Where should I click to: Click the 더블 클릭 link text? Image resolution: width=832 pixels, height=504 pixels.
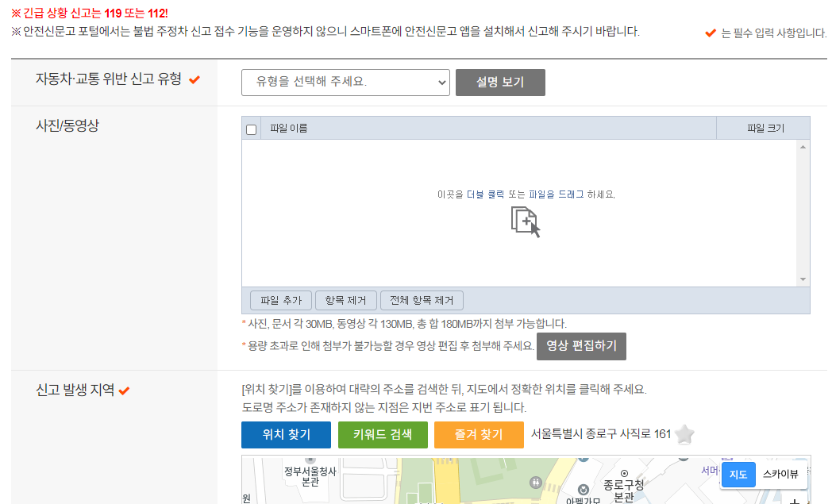coord(486,194)
